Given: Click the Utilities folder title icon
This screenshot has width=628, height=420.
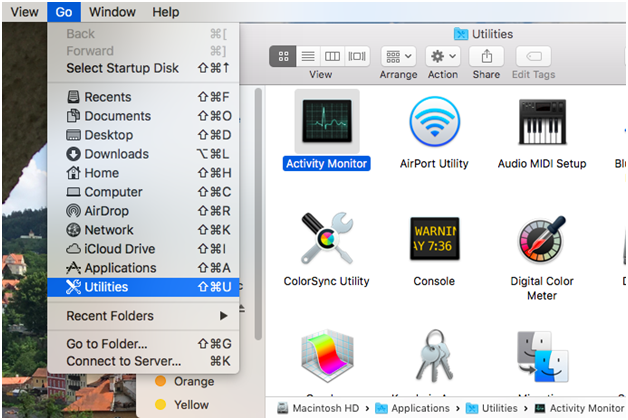Looking at the screenshot, I should click(461, 34).
